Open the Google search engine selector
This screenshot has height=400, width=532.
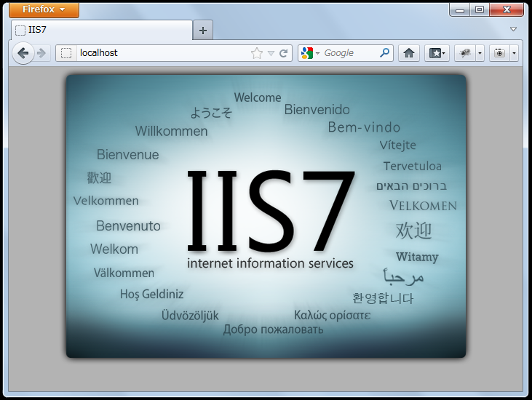(x=310, y=53)
